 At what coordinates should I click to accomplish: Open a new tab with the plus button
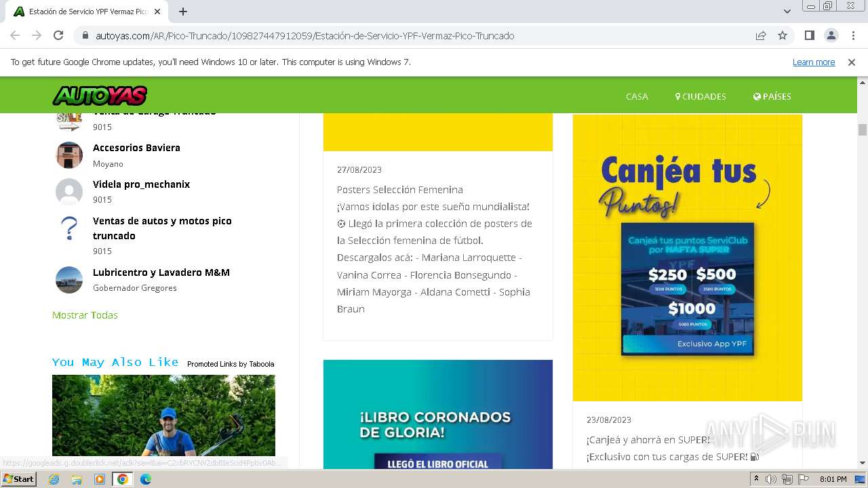183,12
